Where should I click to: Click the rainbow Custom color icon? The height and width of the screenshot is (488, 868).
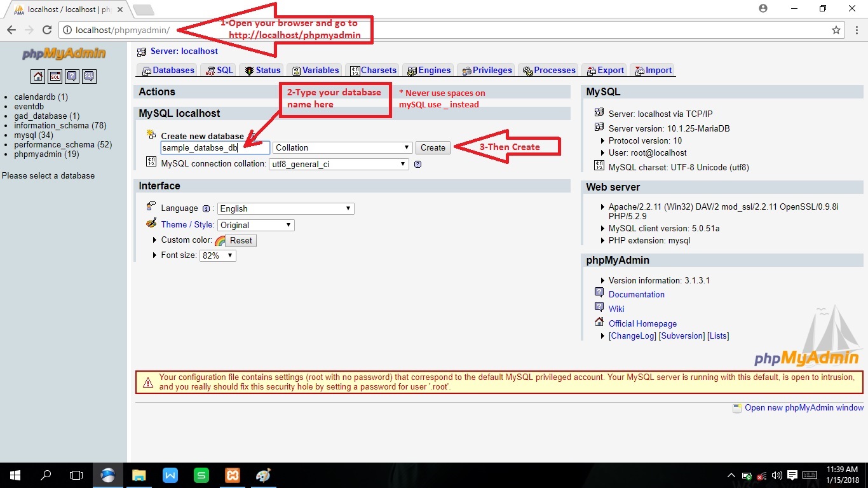pos(220,240)
